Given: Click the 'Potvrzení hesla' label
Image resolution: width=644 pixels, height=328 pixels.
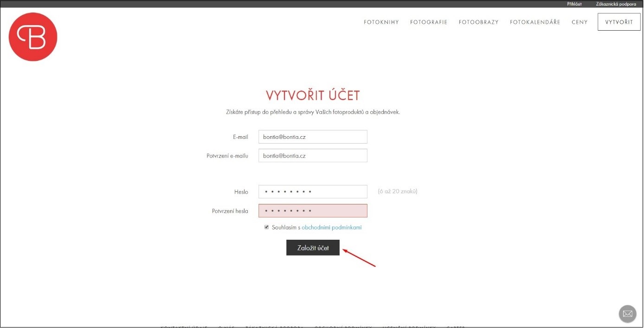Looking at the screenshot, I should tap(230, 211).
